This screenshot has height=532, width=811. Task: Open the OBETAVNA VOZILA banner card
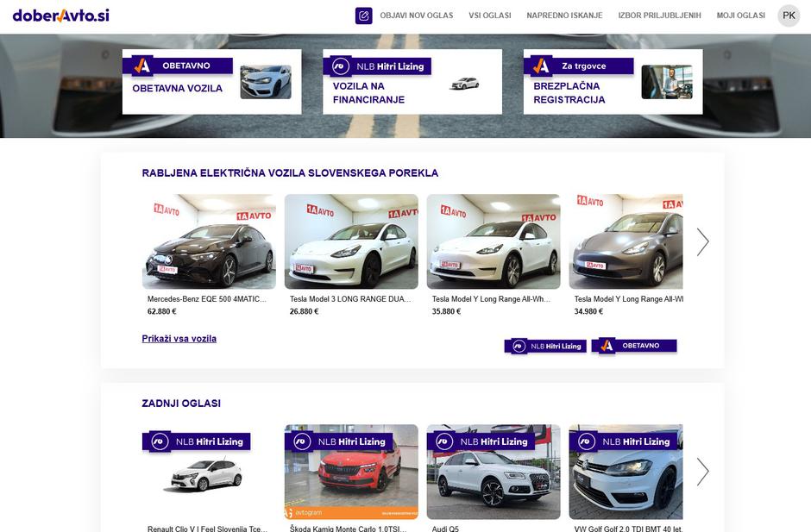pyautogui.click(x=211, y=82)
